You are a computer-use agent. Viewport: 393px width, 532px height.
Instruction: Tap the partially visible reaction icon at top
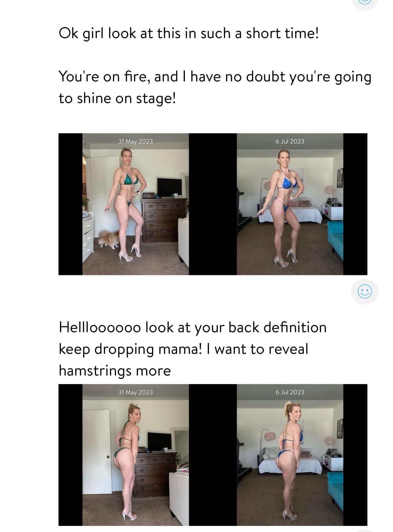(364, 2)
